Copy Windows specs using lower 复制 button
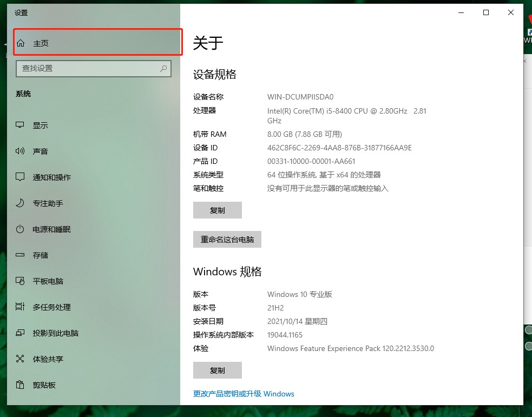Screen dimensions: 532x417 pos(217,370)
